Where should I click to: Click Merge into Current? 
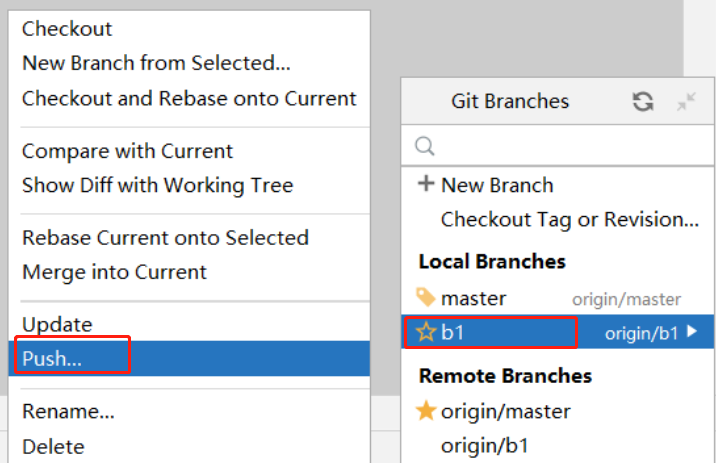[x=114, y=272]
